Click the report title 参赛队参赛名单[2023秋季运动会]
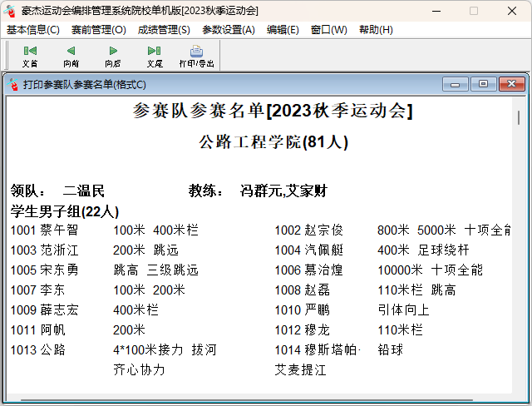532x406 pixels. coord(273,111)
